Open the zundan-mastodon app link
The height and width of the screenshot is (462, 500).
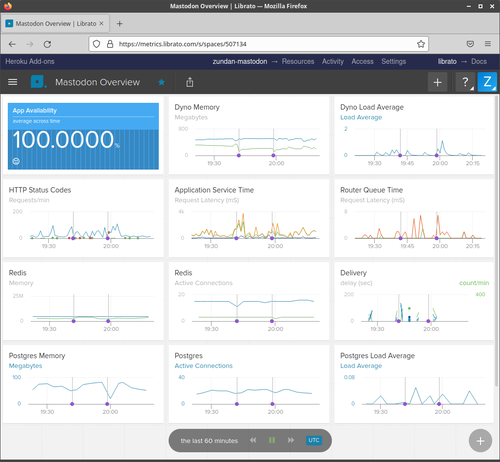(240, 61)
